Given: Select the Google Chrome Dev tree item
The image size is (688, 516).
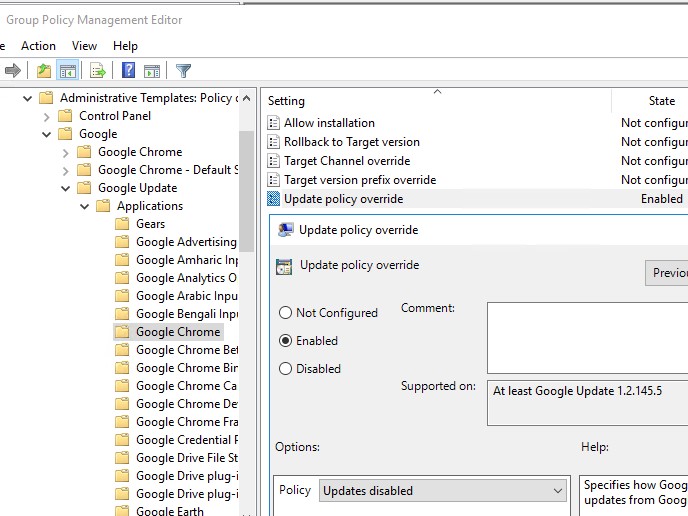Looking at the screenshot, I should [x=187, y=404].
